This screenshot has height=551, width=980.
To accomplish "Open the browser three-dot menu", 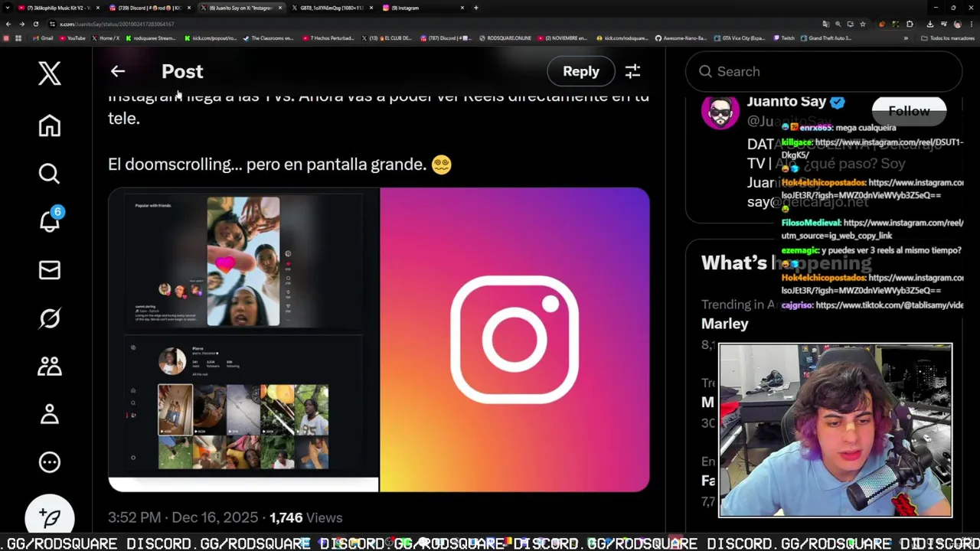I will click(971, 24).
